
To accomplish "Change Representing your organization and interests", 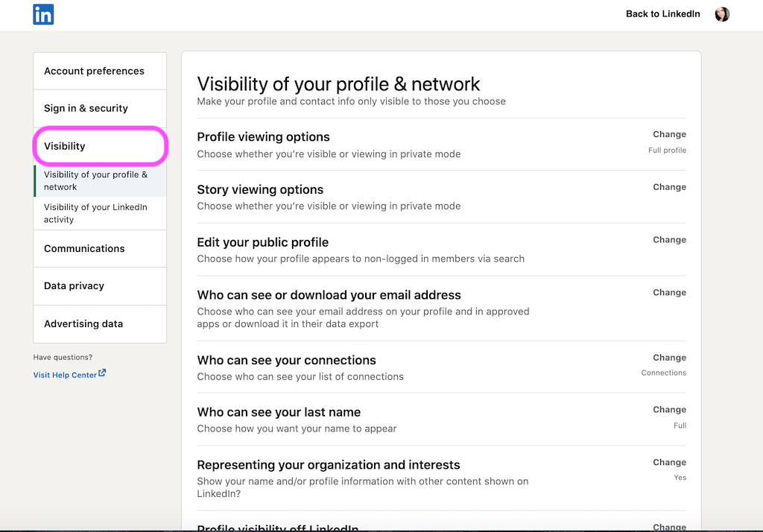I will (x=669, y=463).
